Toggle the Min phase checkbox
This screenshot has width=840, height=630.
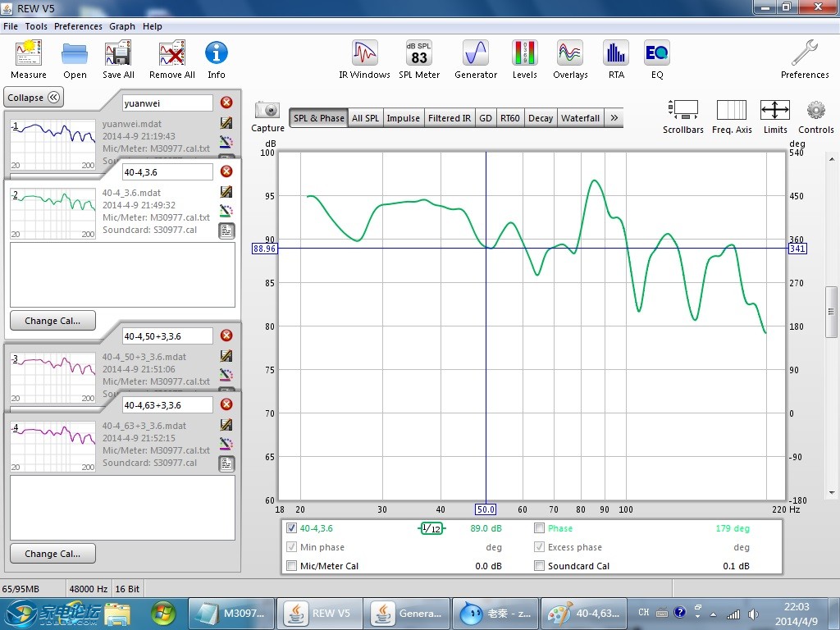click(x=291, y=547)
